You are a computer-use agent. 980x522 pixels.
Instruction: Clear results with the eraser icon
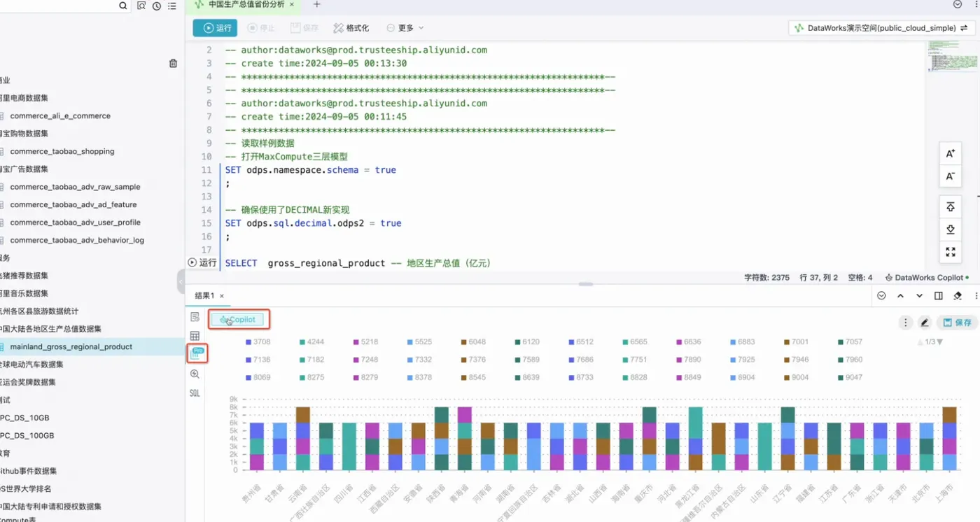point(958,296)
